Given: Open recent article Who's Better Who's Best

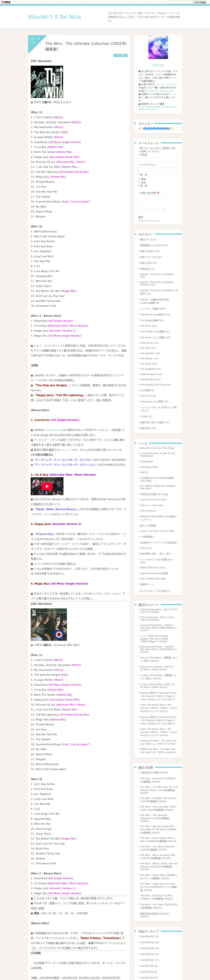Looking at the screenshot, I should point(158,840).
